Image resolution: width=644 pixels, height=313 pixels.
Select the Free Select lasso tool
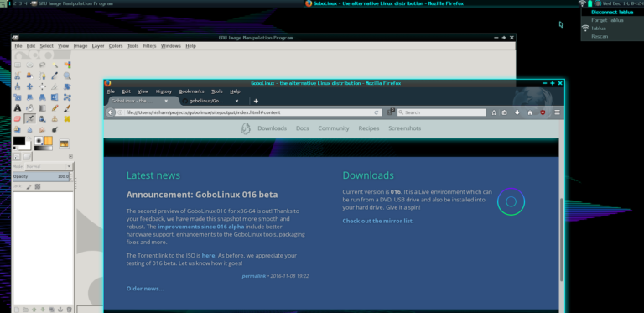tap(42, 65)
